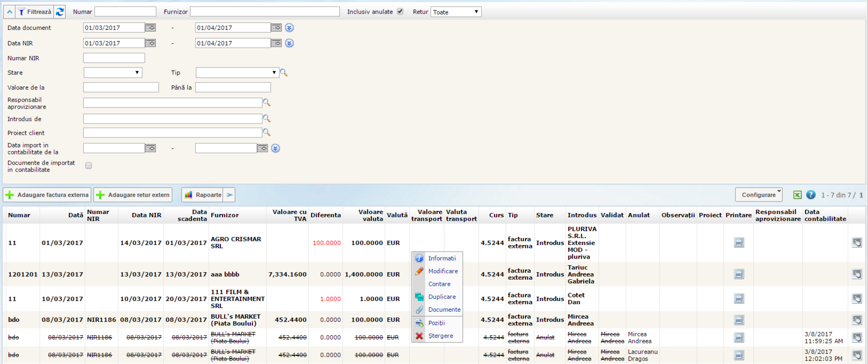The image size is (868, 364).
Task: Click the calendar icon for Data NIR end date
Action: point(276,43)
